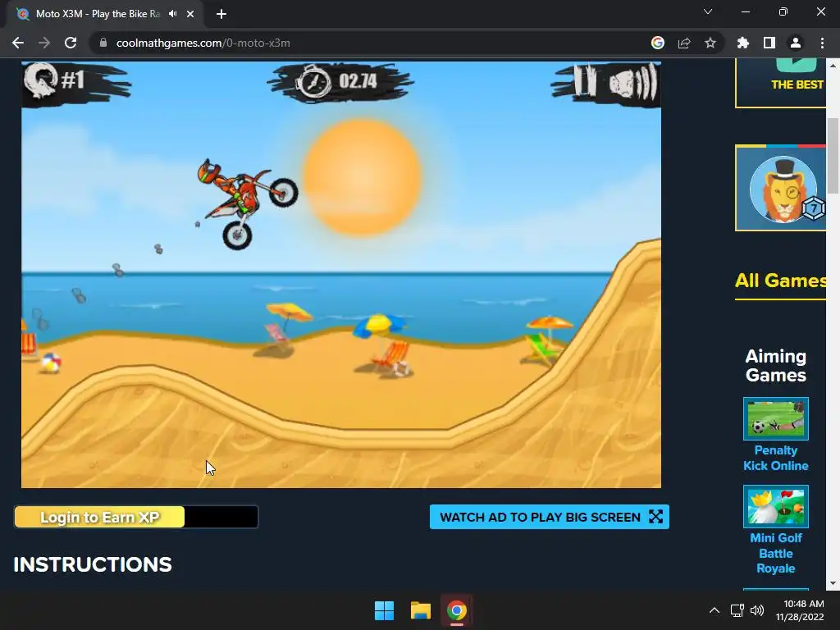The height and width of the screenshot is (630, 840).
Task: Click the page vertical scrollbar thumb
Action: [833, 155]
